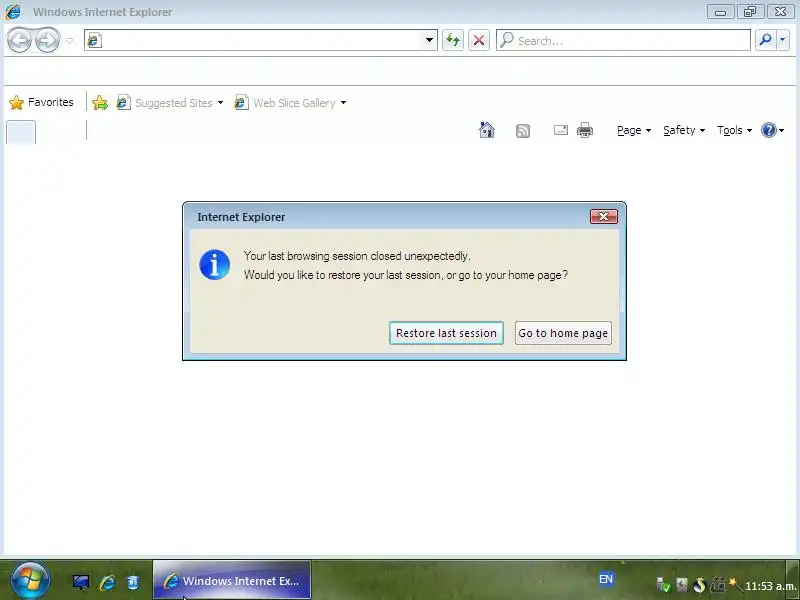
Task: Expand the Web Slice Gallery dropdown arrow
Action: (x=343, y=103)
